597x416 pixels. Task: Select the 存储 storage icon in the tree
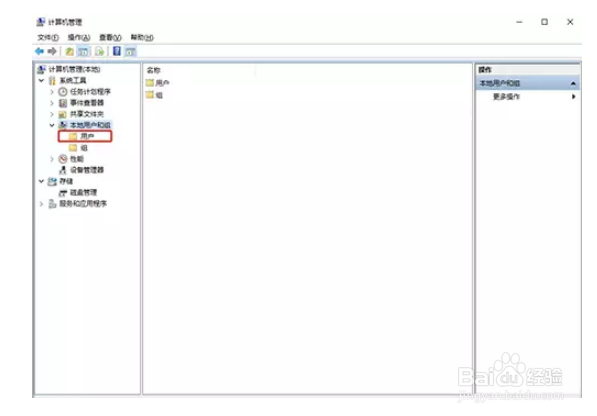pos(52,181)
